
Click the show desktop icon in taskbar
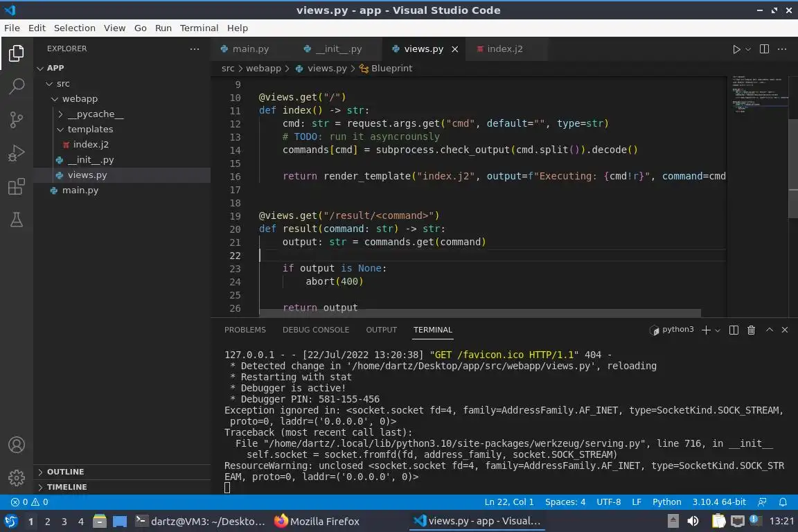pyautogui.click(x=120, y=522)
